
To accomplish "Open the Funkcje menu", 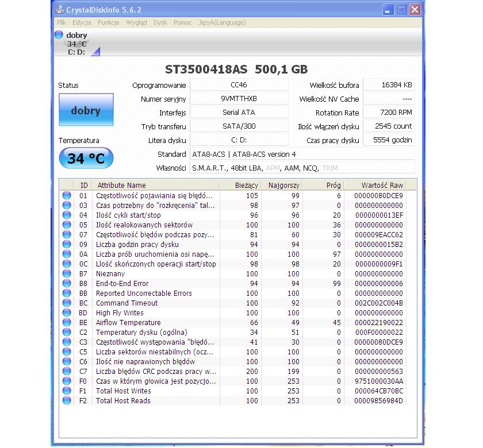I will pos(109,22).
